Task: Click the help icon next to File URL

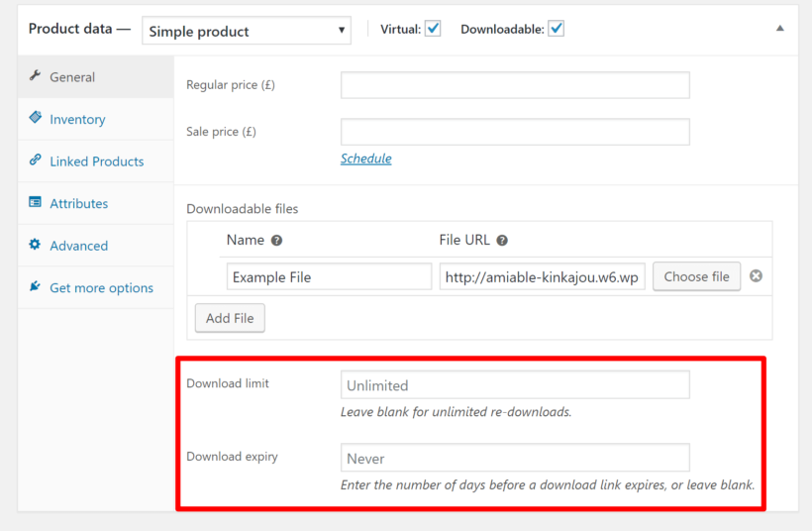Action: pos(502,241)
